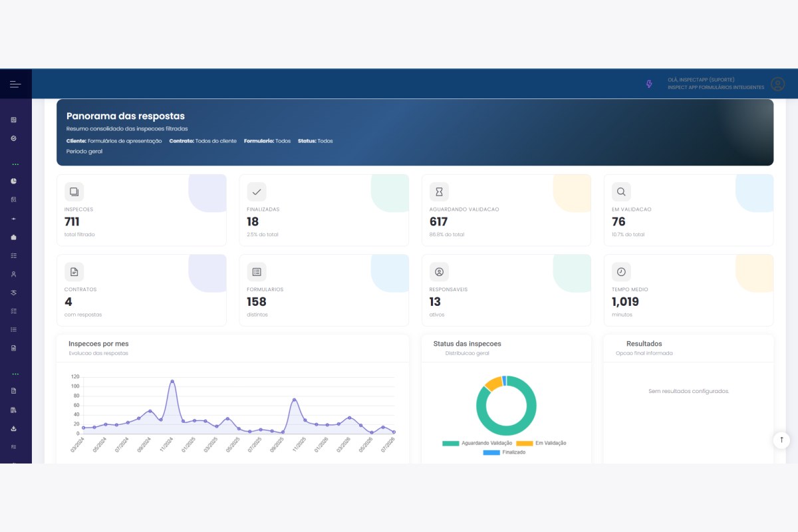
Task: Click the '10.7% do total' caption
Action: tap(628, 235)
